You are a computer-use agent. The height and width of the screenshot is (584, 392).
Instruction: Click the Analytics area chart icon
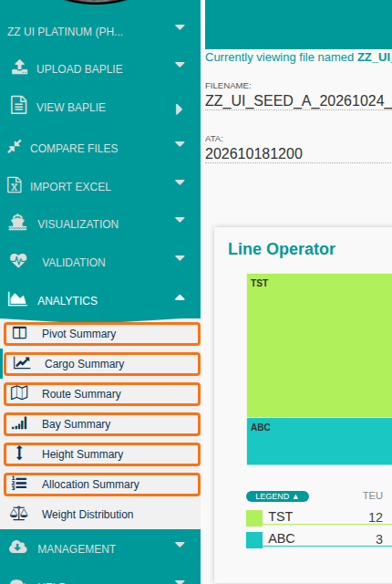tap(17, 298)
